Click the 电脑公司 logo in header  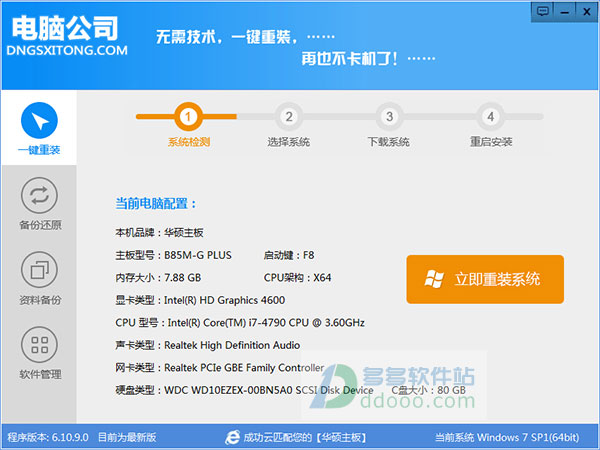64,28
